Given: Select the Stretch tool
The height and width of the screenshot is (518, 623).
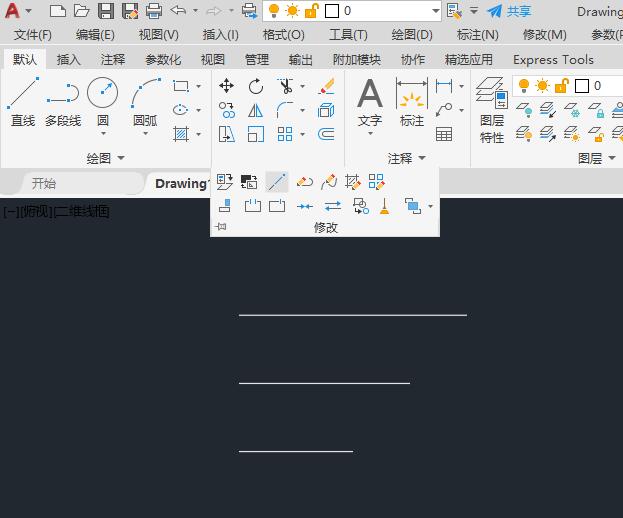Looking at the screenshot, I should [x=226, y=134].
